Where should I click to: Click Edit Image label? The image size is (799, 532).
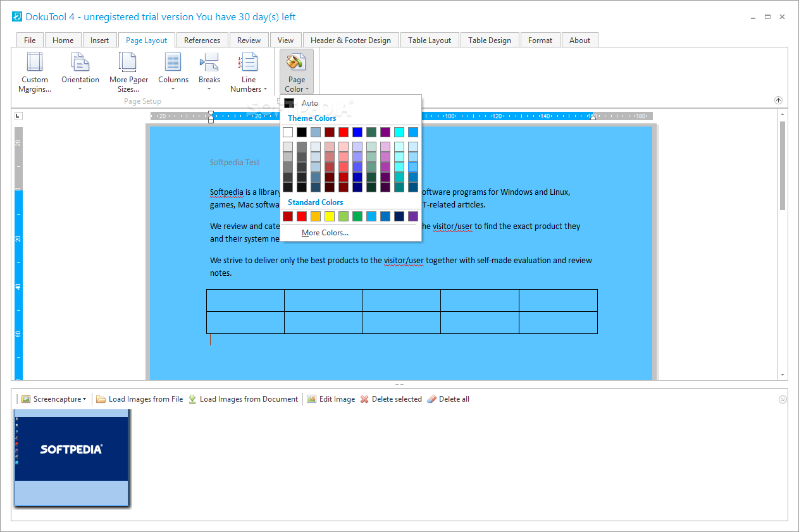tap(337, 399)
